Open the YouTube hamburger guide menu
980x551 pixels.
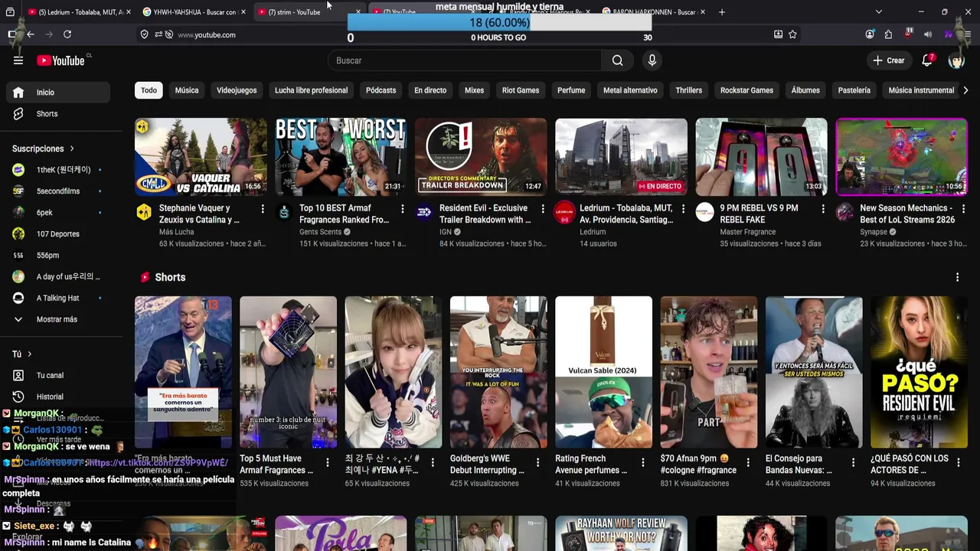click(18, 60)
